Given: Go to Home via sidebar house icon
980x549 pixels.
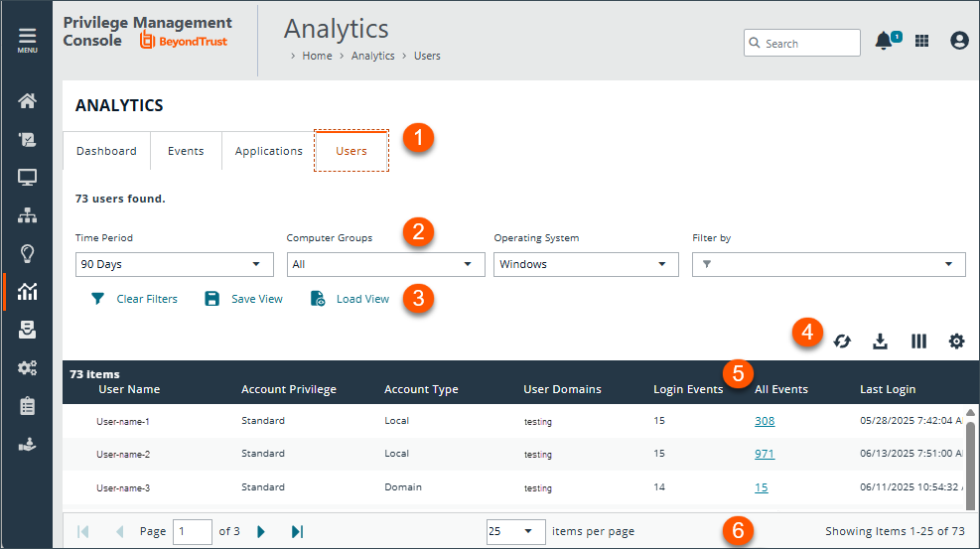Looking at the screenshot, I should tap(27, 100).
